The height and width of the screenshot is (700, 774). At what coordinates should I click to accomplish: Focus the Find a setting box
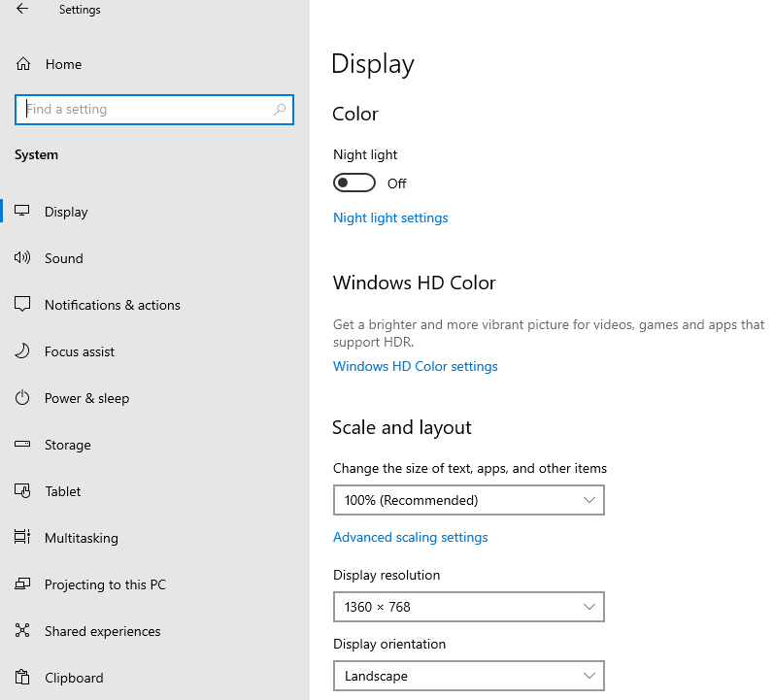pyautogui.click(x=154, y=109)
